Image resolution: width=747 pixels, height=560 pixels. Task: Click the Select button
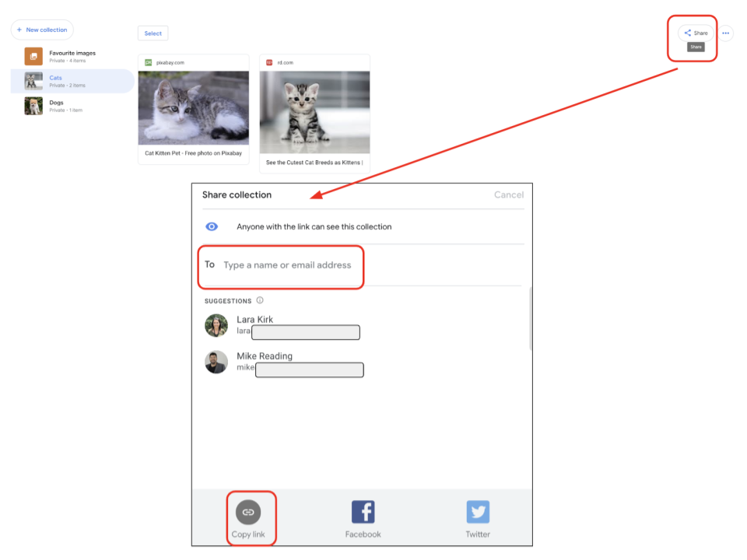pyautogui.click(x=153, y=33)
